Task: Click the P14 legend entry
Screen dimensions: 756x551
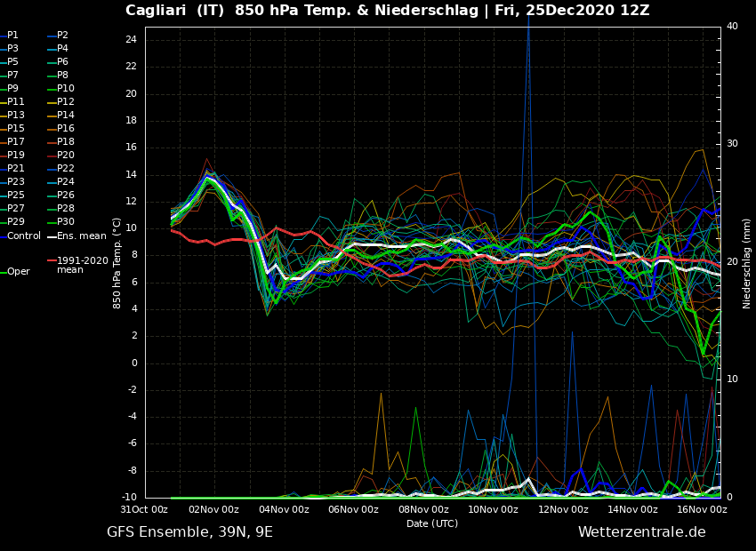Action: (66, 116)
